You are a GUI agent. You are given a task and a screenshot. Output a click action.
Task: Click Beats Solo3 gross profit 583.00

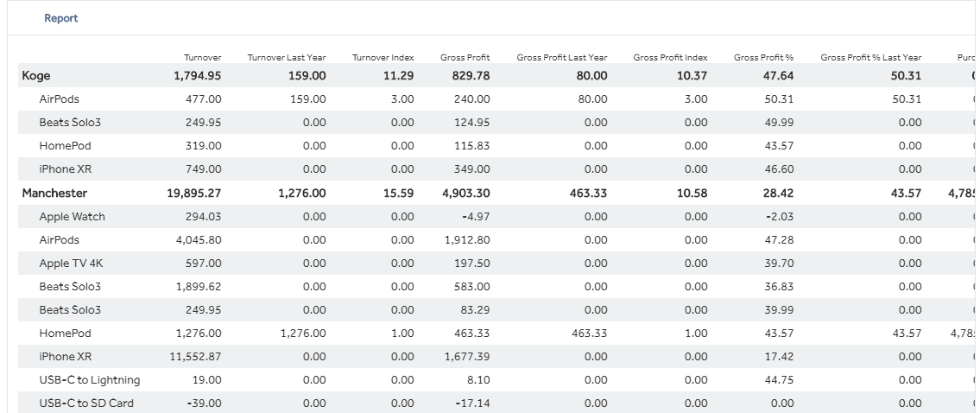[x=472, y=287]
